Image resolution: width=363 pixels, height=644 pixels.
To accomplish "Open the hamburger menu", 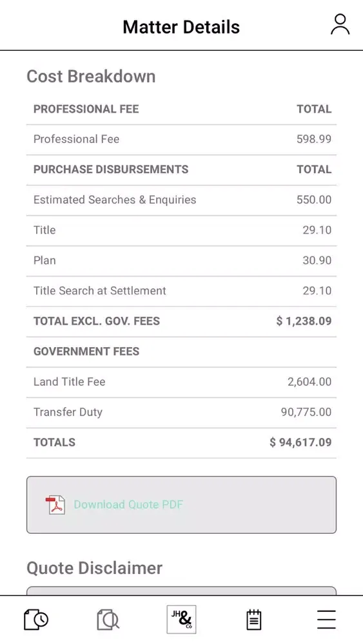I will 326,620.
